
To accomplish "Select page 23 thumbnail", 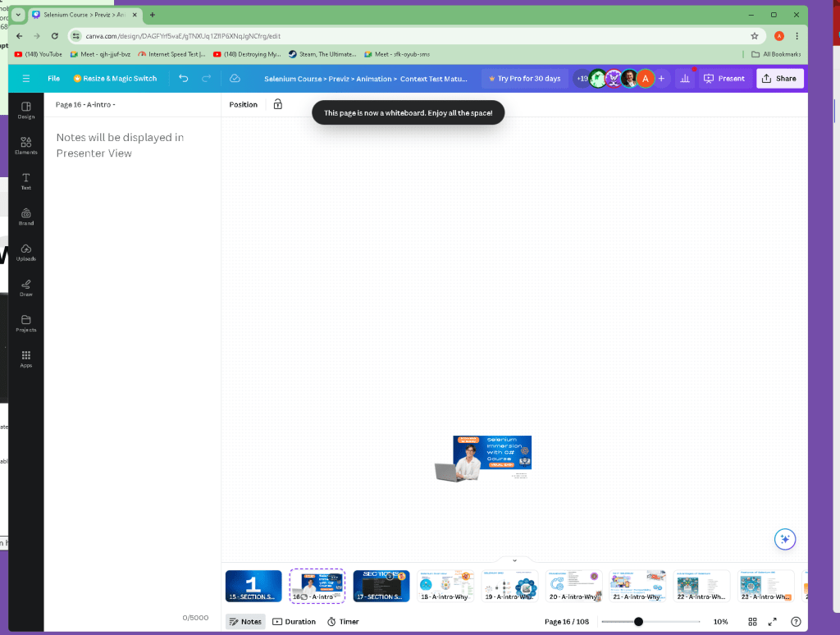I will coord(766,586).
